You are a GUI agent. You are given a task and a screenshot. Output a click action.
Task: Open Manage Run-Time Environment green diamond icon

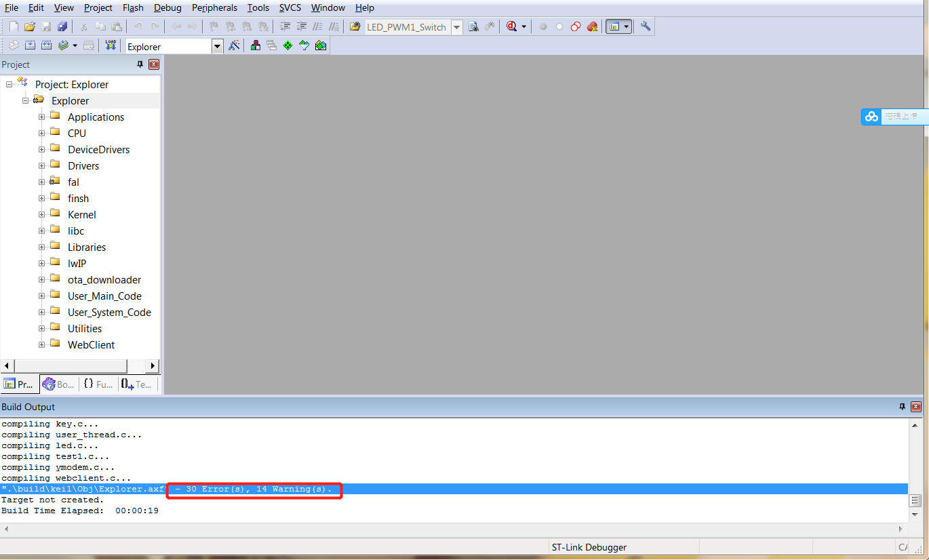pos(288,45)
